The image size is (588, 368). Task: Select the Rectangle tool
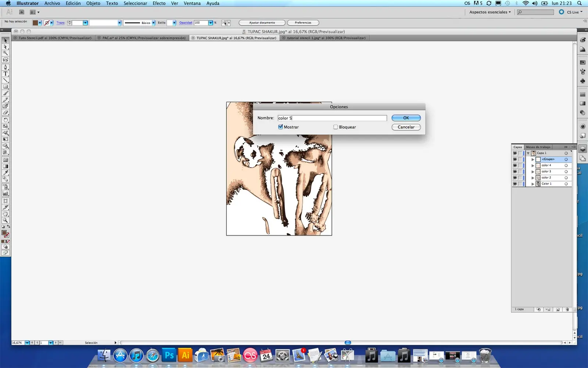6,87
